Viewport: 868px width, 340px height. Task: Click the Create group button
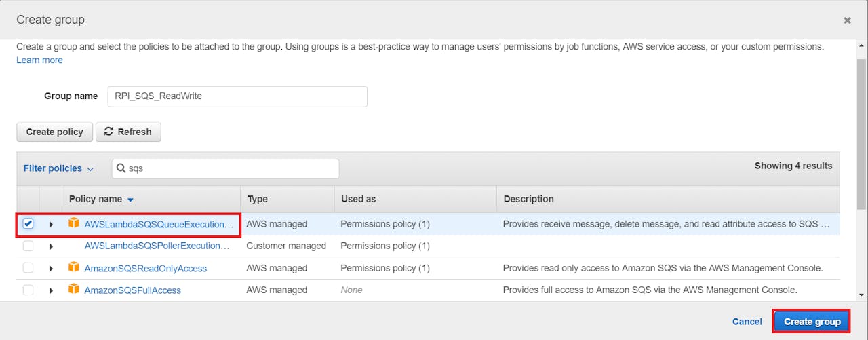click(x=812, y=322)
